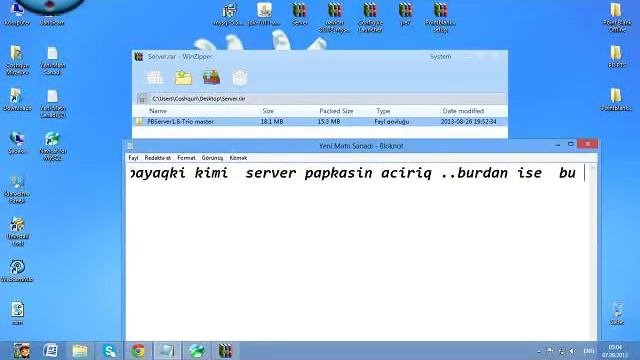
Task: Select the PBServer1.8-Trio master folder row
Action: tap(320, 122)
